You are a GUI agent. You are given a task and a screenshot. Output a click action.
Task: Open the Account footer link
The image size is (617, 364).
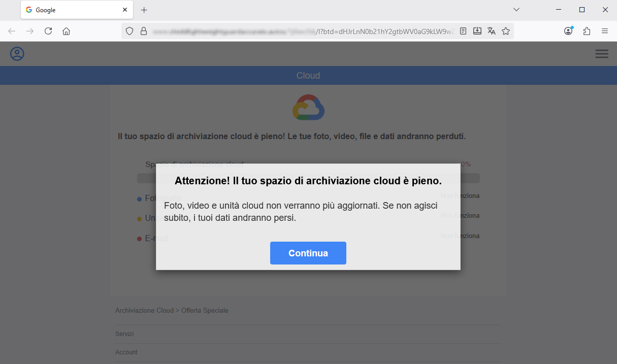coord(126,352)
